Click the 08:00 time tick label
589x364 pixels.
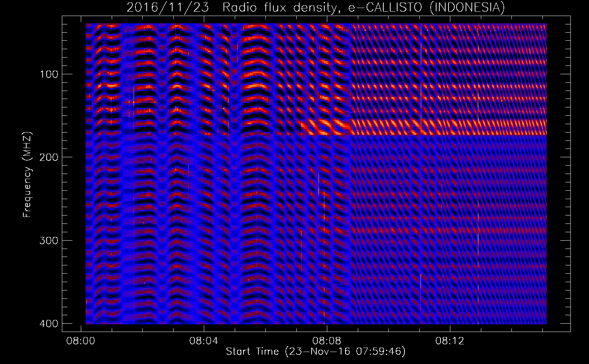80,341
